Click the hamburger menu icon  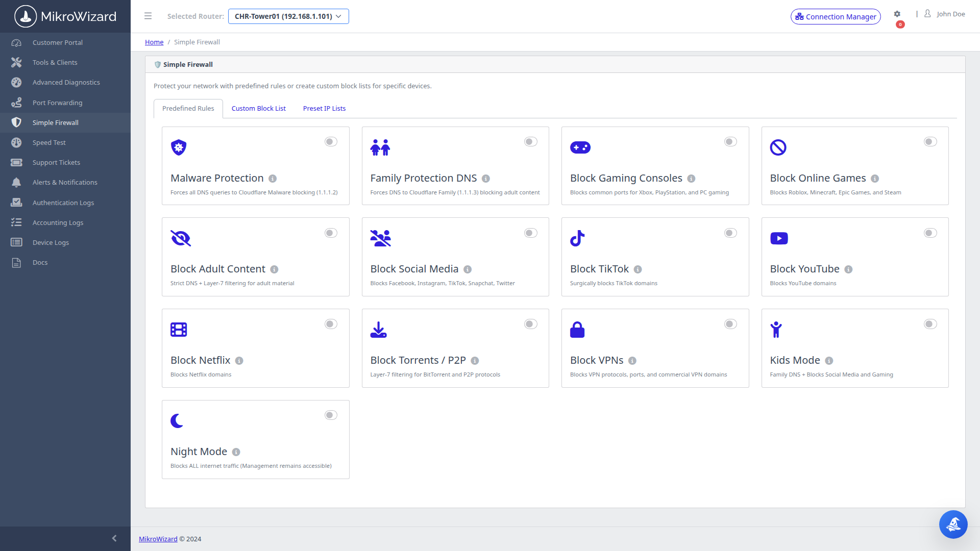tap(148, 16)
